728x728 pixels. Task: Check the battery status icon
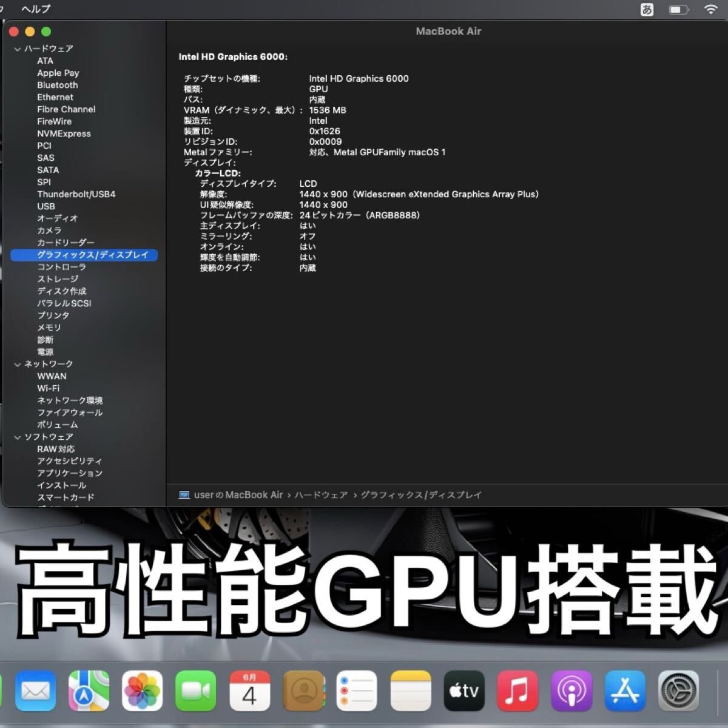[678, 10]
